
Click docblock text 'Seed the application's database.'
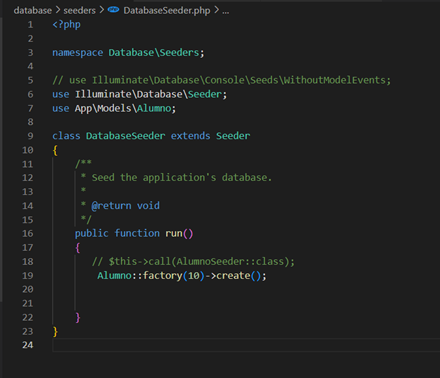tap(182, 178)
